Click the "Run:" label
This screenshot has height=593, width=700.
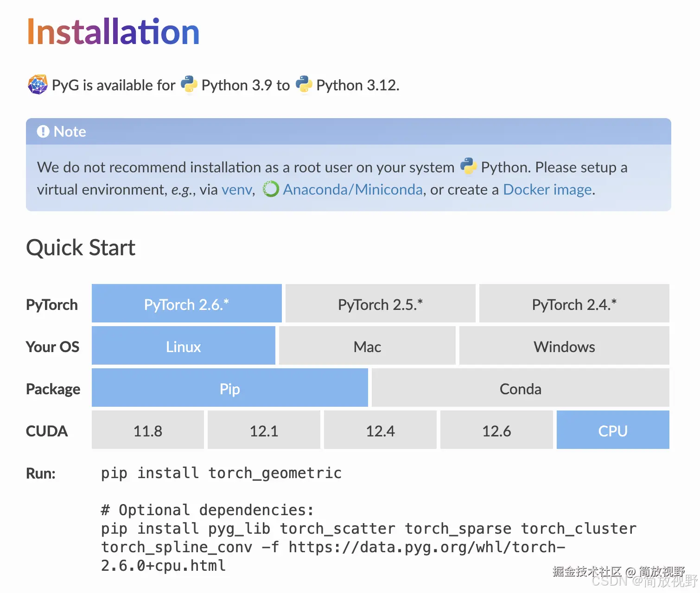41,473
